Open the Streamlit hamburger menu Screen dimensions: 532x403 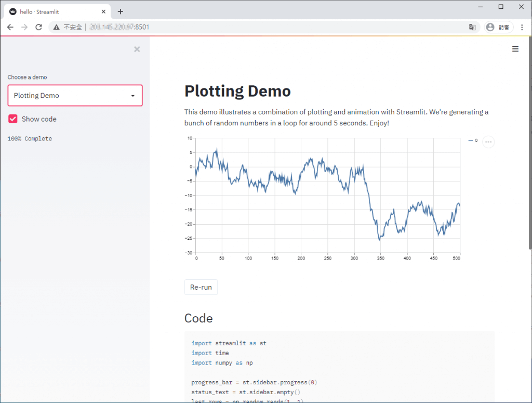pyautogui.click(x=515, y=49)
